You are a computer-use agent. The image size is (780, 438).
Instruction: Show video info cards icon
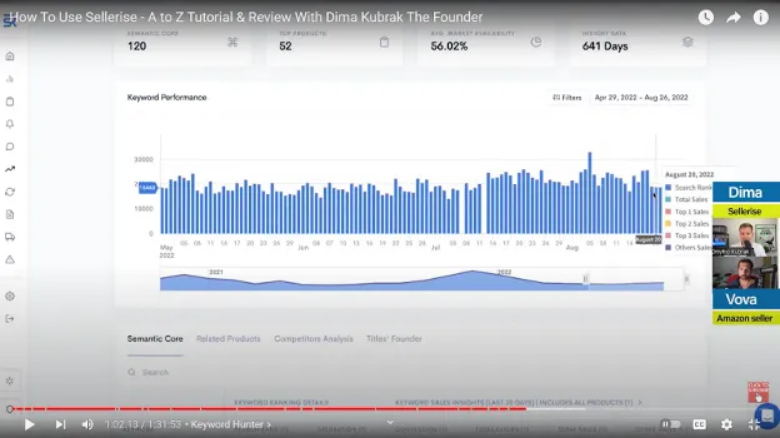pos(761,17)
